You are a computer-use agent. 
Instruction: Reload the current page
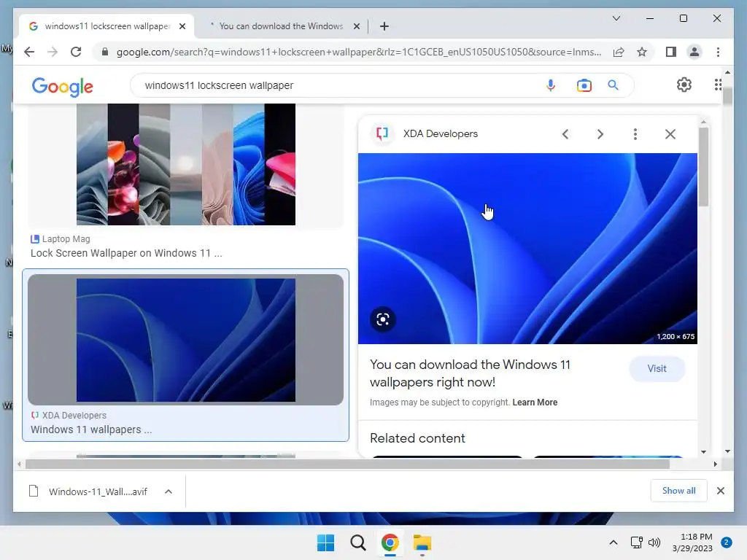point(76,52)
